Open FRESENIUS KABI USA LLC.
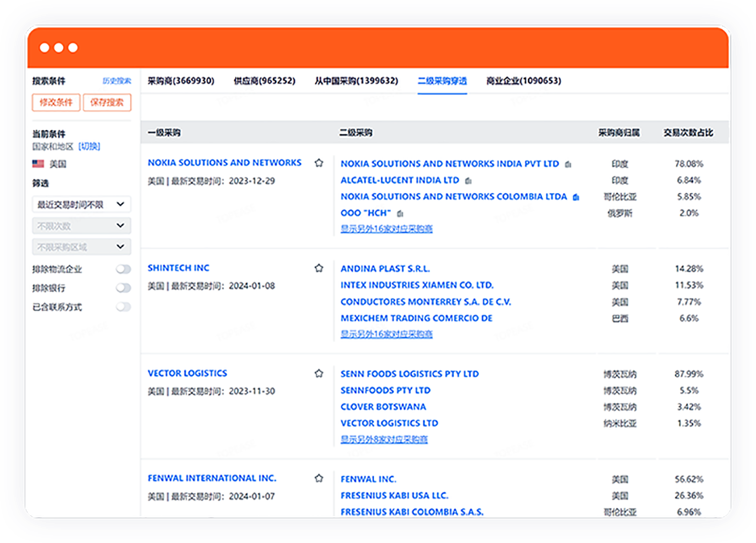 (x=395, y=495)
